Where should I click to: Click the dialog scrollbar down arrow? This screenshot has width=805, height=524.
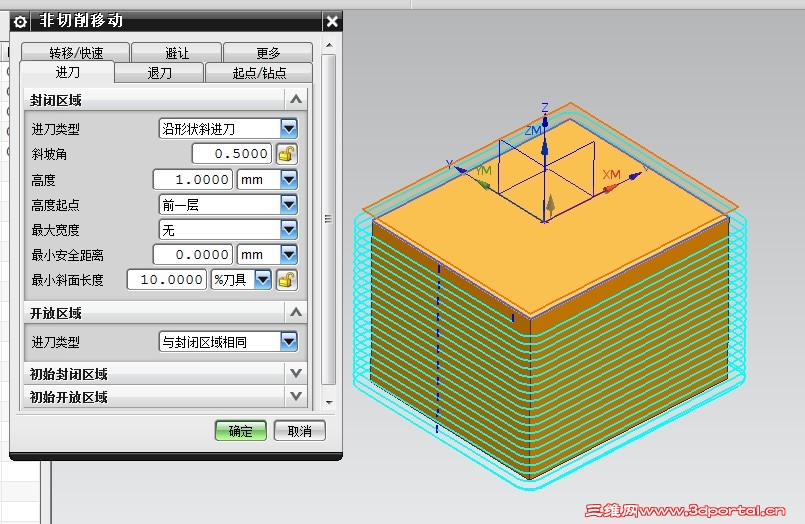tap(329, 402)
